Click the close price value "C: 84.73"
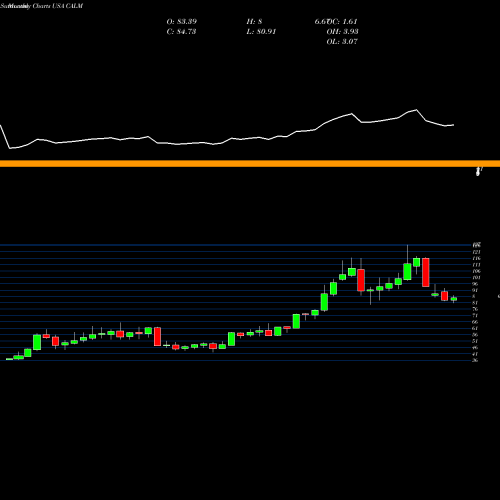The height and width of the screenshot is (500, 500). pyautogui.click(x=181, y=32)
